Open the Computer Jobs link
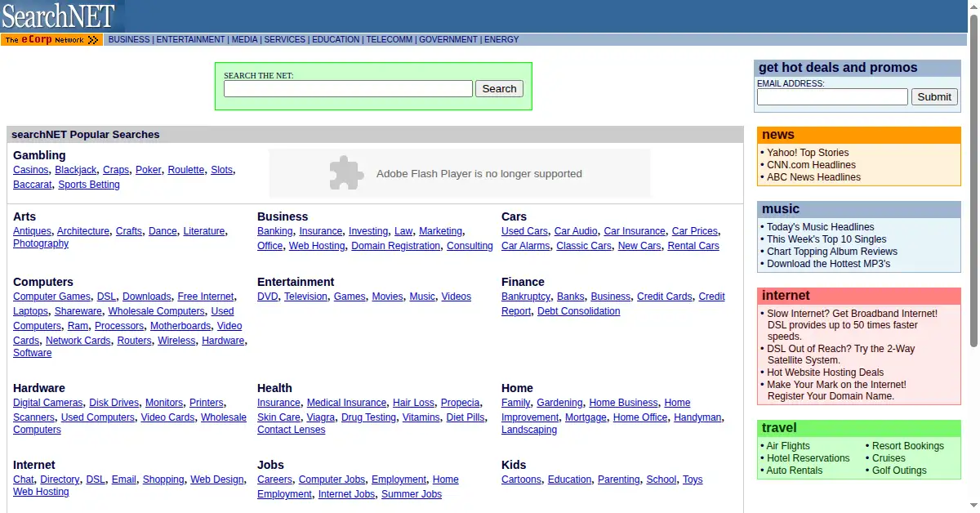The image size is (980, 513). (332, 480)
